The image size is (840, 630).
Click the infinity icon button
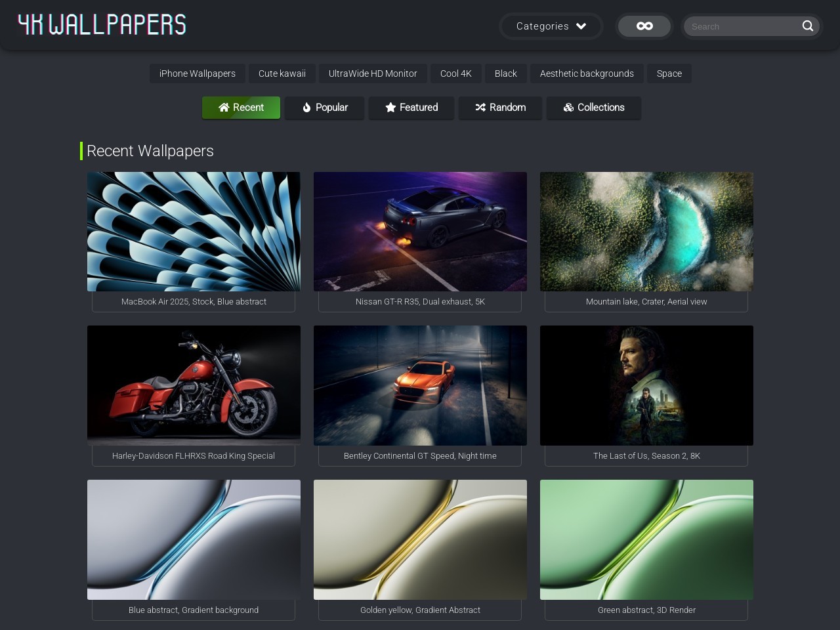(x=644, y=26)
